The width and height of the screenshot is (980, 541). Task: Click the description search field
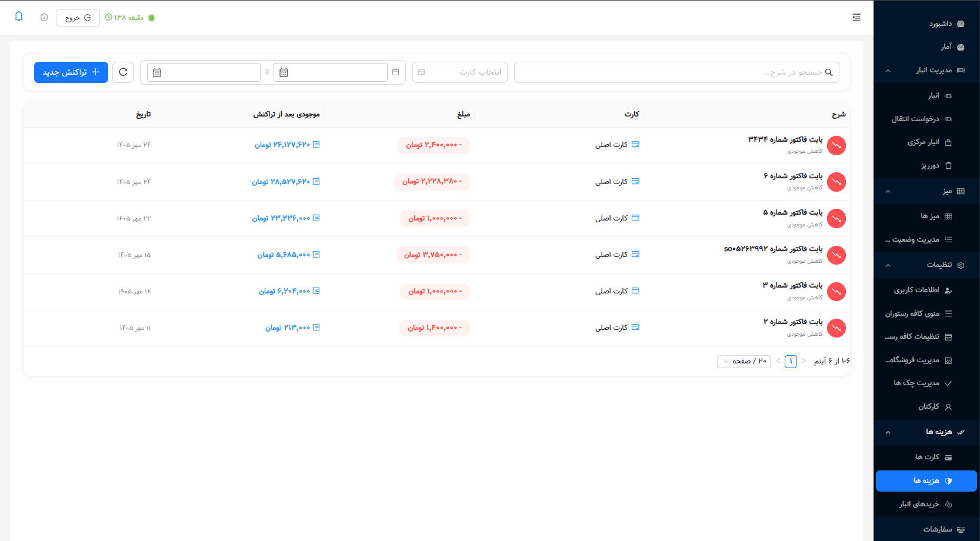click(x=676, y=72)
